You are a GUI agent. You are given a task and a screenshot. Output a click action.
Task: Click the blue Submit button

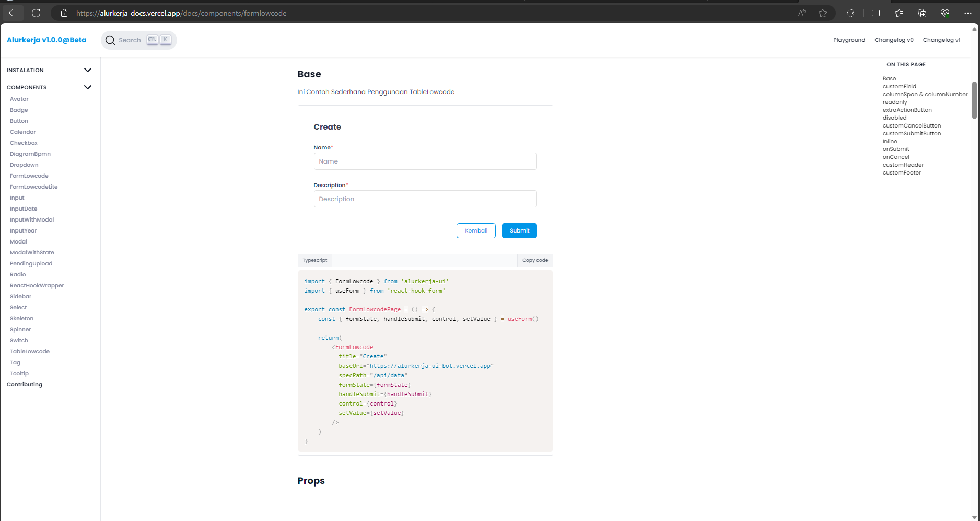coord(519,230)
